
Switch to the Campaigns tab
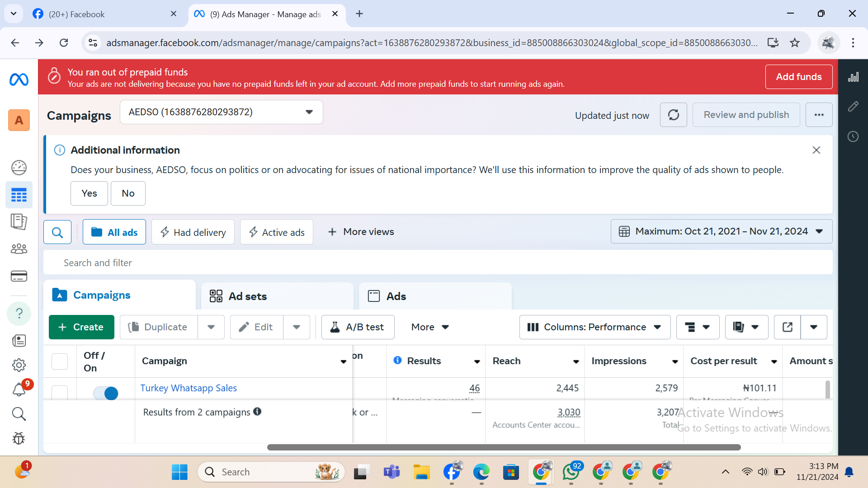[119, 295]
